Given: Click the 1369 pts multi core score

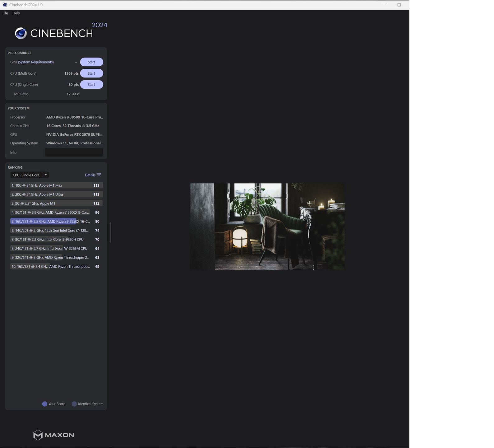Looking at the screenshot, I should pos(72,73).
